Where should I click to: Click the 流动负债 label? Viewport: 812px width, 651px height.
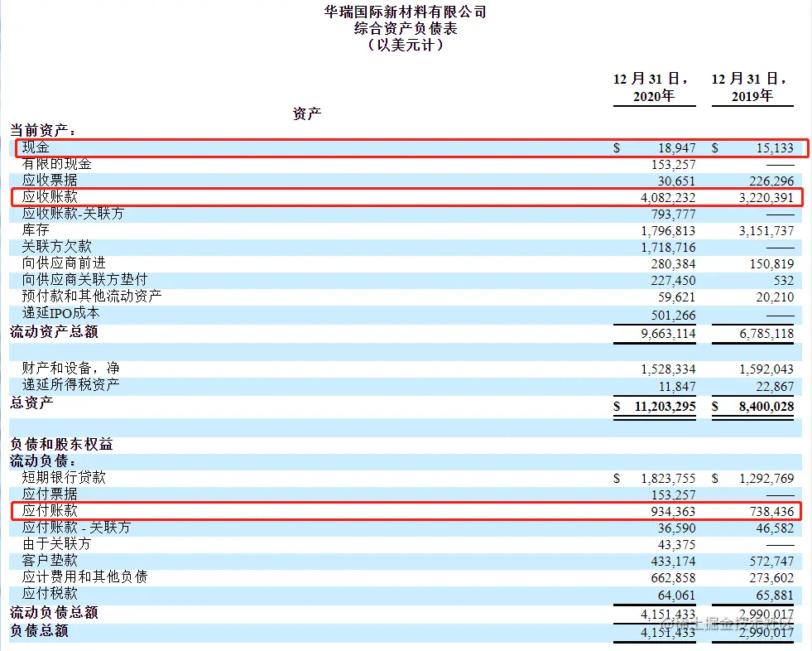coord(42,461)
